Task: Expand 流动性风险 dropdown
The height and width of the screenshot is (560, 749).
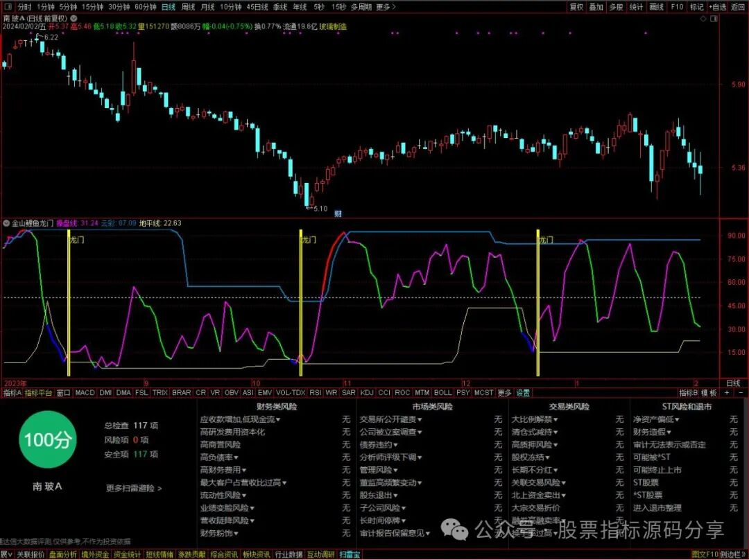Action: click(x=243, y=496)
